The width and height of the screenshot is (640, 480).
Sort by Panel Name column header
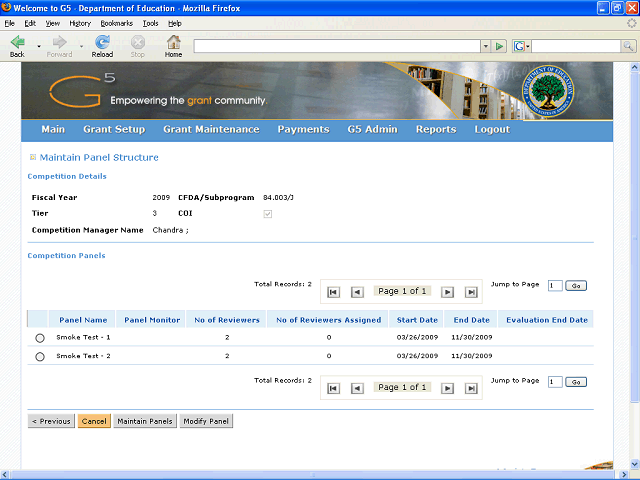click(83, 320)
